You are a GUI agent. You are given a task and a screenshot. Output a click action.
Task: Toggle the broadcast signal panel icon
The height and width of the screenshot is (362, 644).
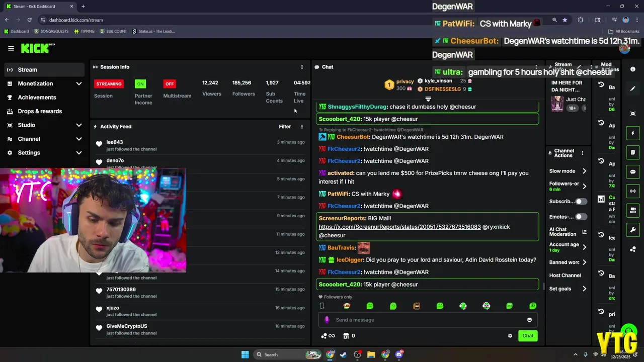point(633,191)
